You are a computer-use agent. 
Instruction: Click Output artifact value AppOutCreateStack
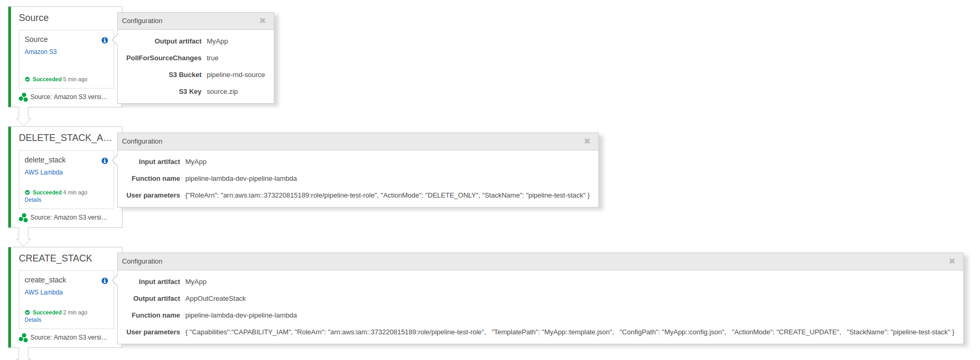click(215, 299)
